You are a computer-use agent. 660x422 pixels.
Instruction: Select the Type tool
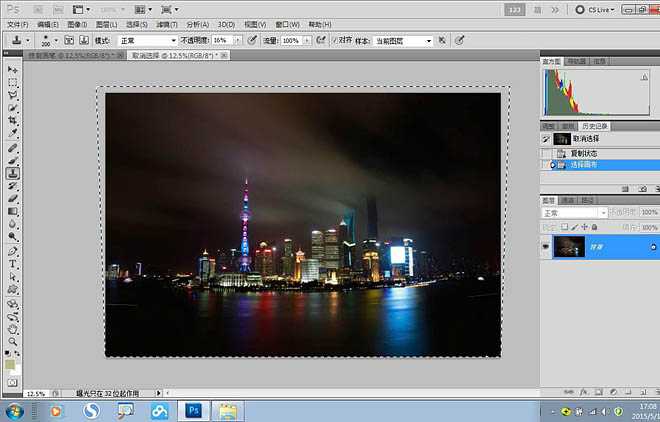pos(13,264)
